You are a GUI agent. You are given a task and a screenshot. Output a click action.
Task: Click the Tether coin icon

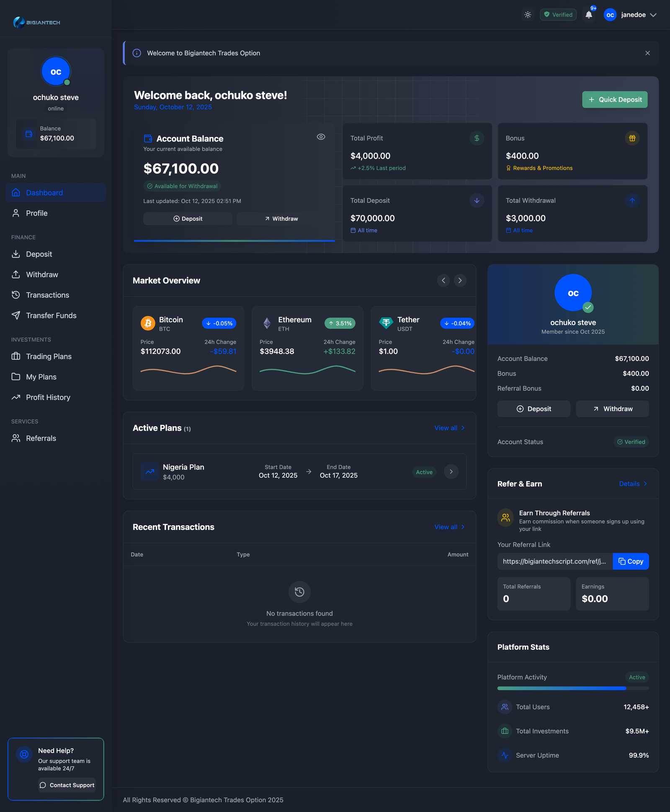point(386,323)
